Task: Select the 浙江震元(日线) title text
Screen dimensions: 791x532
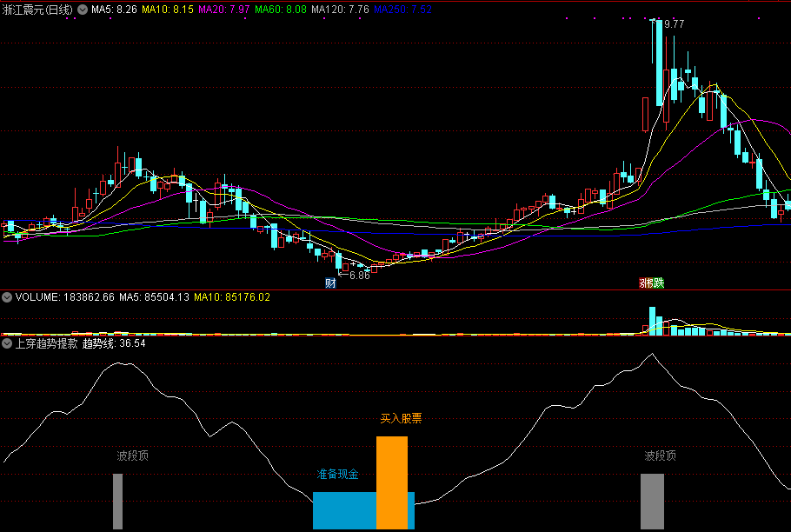Action: [38, 10]
